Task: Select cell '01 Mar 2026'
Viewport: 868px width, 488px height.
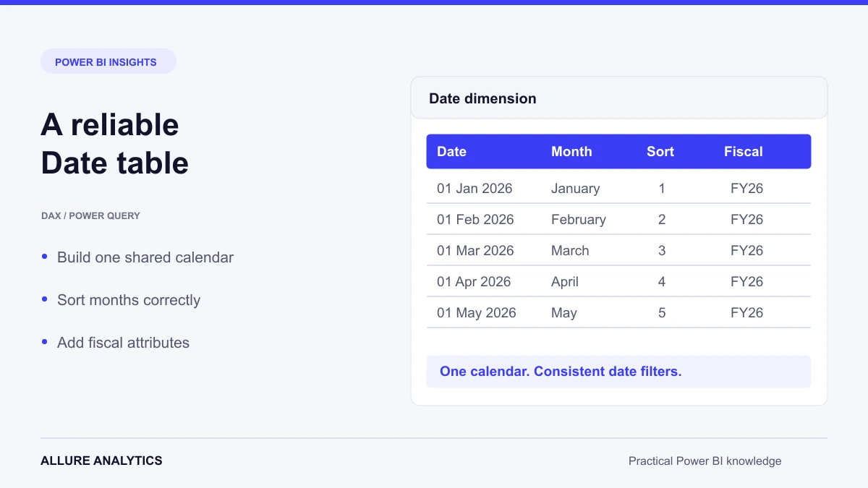Action: tap(475, 250)
